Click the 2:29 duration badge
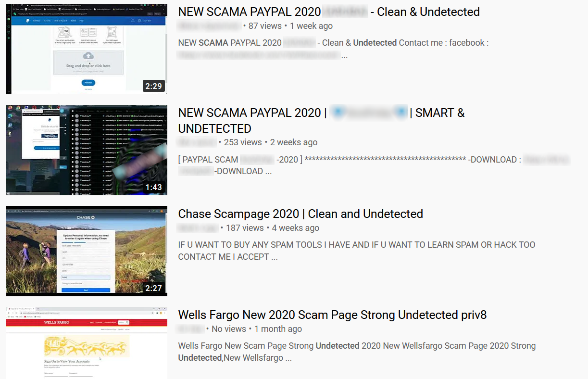 pos(154,86)
